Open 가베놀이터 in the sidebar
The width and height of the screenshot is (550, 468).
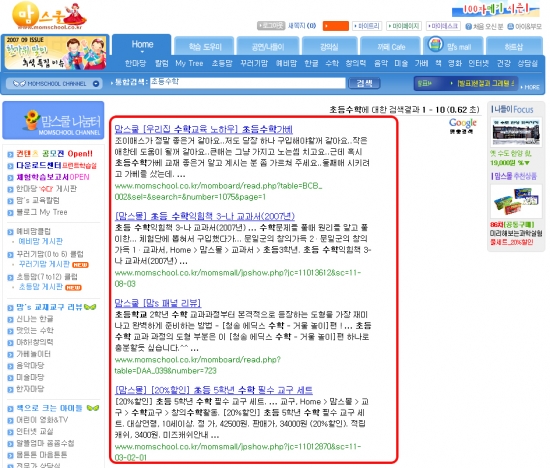33,354
